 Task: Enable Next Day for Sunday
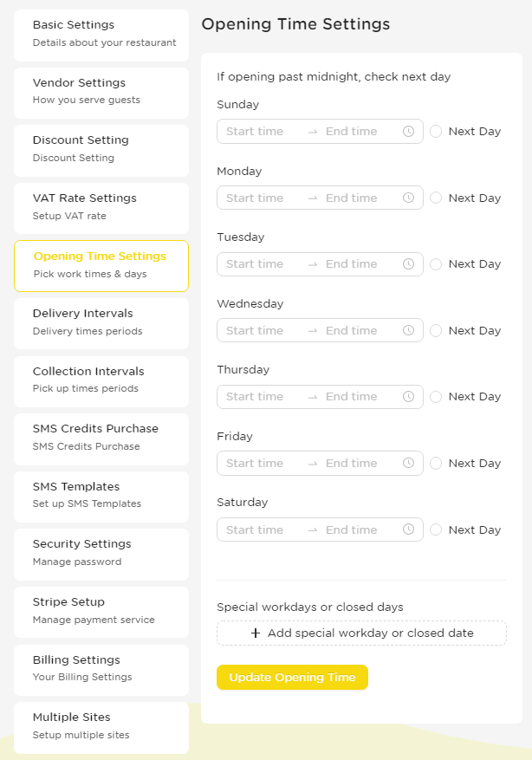click(x=436, y=132)
